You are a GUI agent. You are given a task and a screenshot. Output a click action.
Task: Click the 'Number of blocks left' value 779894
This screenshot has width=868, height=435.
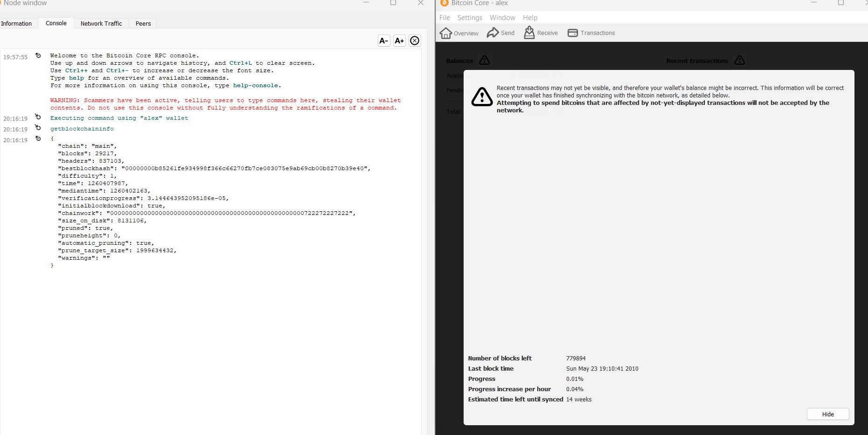click(x=576, y=359)
